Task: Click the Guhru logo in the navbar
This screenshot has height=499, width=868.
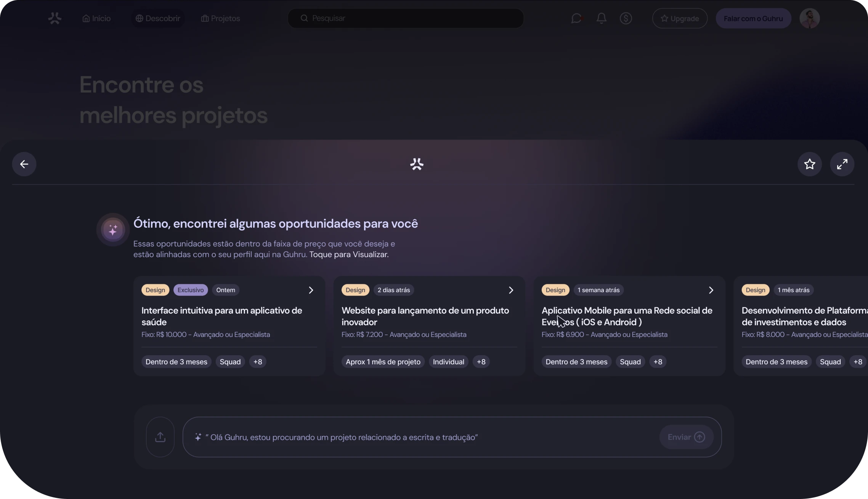Action: pos(55,18)
